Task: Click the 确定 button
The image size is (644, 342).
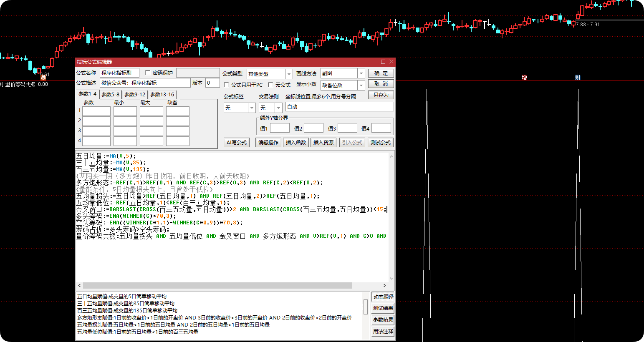Action: click(381, 73)
